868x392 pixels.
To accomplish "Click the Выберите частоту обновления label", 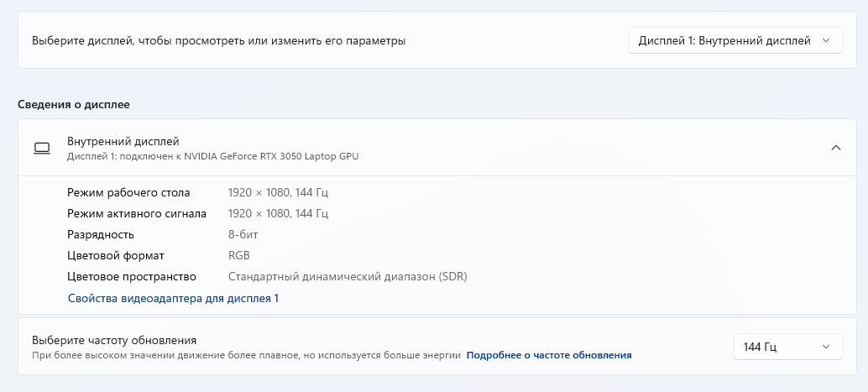I will pos(114,340).
